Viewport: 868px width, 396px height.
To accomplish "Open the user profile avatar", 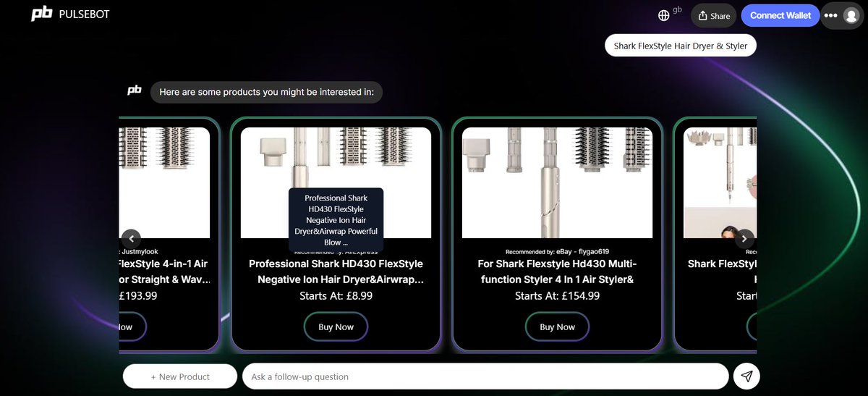I will (x=851, y=16).
